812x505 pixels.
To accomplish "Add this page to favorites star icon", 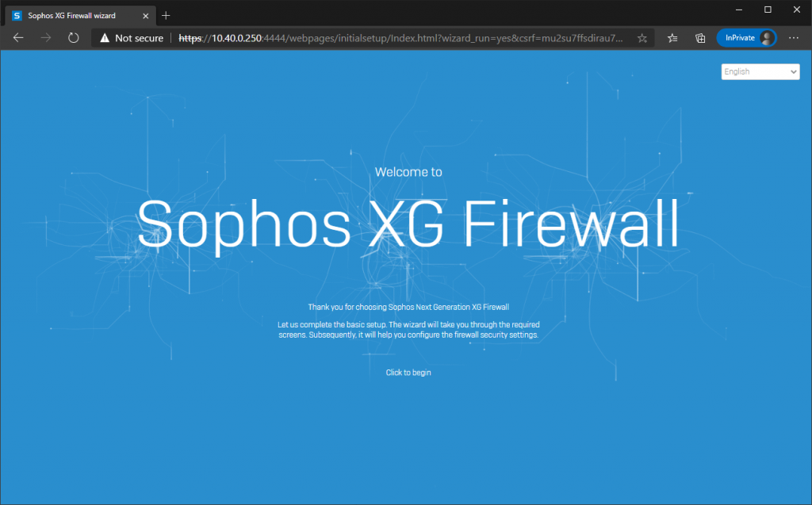I will (642, 38).
